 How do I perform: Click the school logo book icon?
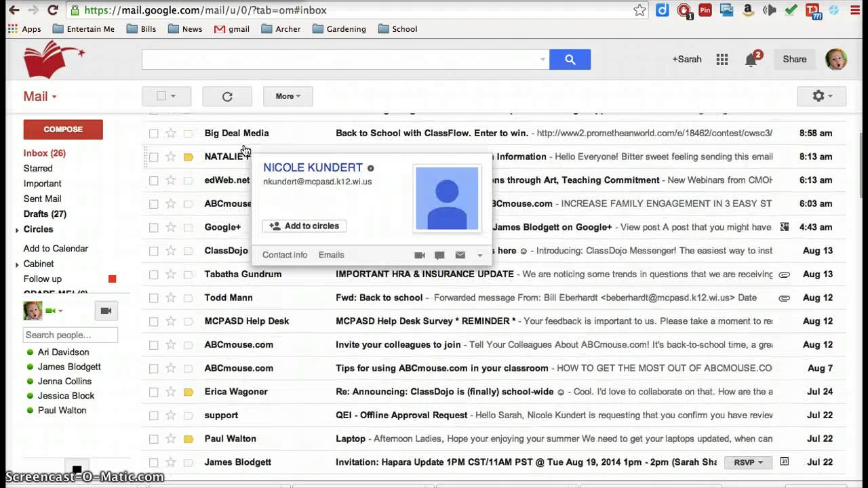click(x=53, y=60)
